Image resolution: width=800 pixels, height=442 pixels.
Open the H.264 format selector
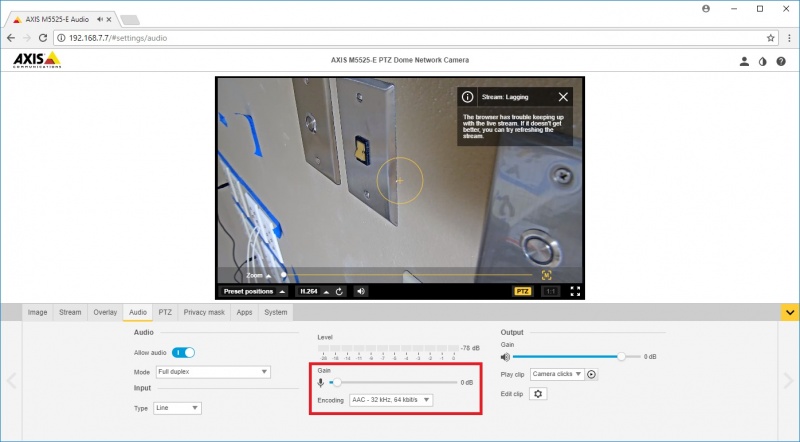314,291
